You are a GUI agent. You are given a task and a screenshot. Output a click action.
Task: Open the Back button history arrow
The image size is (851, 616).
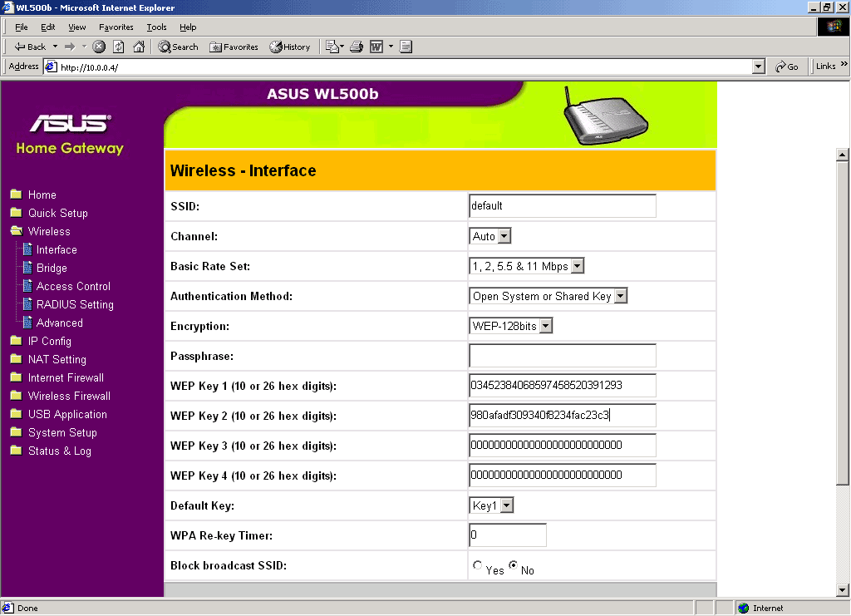click(55, 47)
